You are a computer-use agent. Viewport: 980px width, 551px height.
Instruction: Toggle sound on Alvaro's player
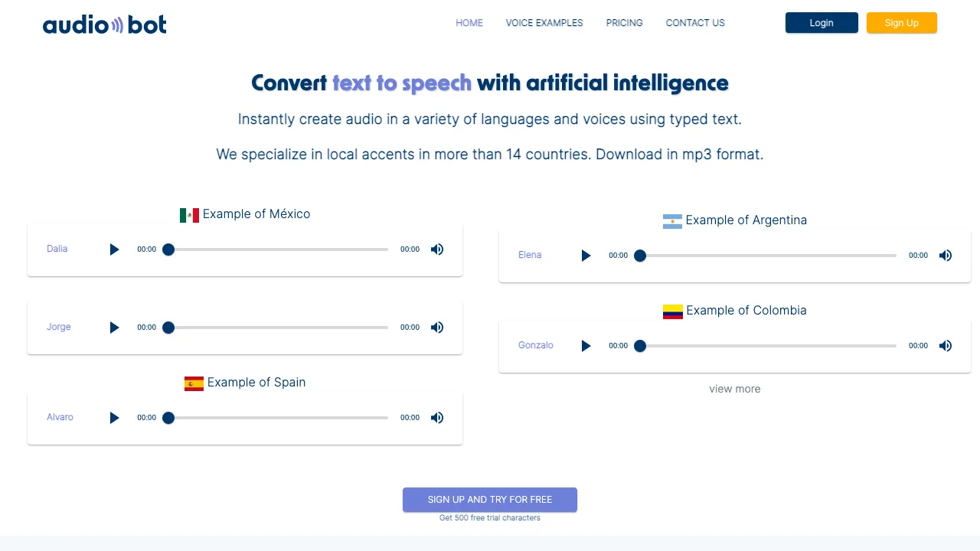point(436,418)
